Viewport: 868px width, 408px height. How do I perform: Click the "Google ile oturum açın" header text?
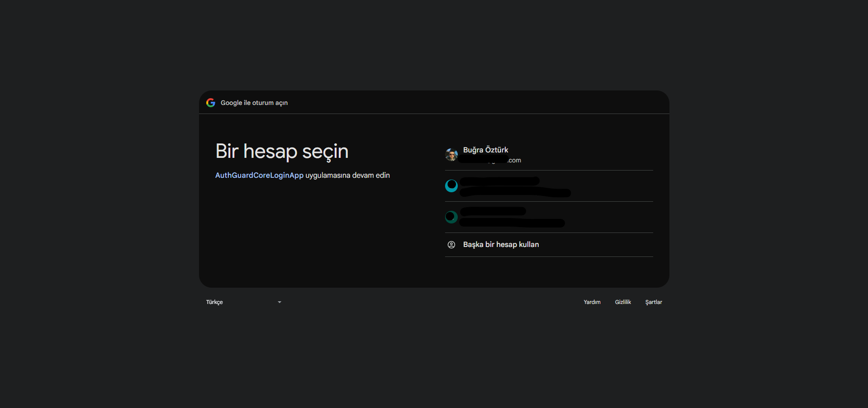[x=254, y=103]
